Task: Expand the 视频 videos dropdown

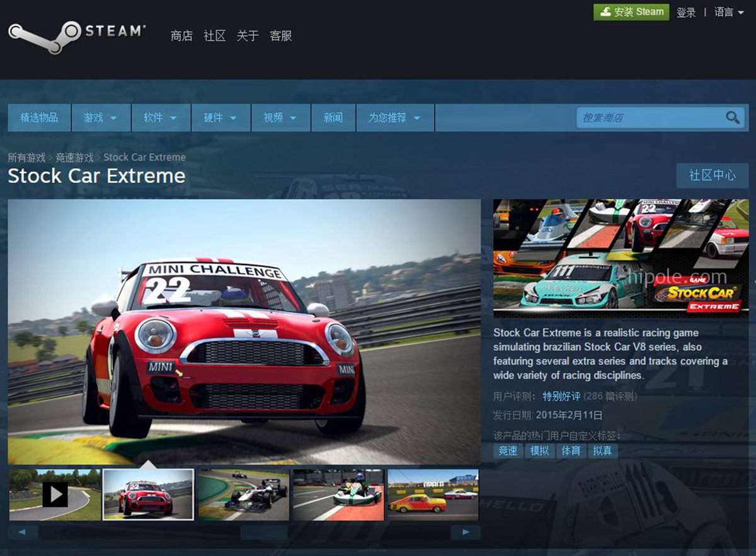Action: 280,118
